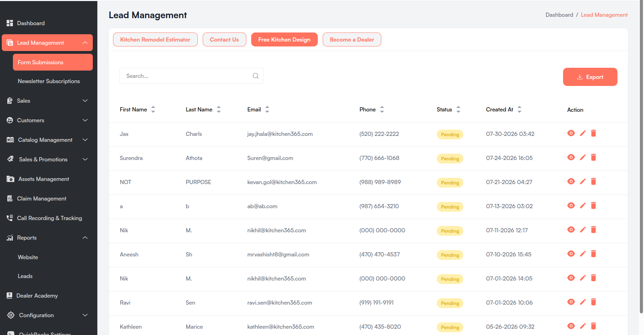Expand the Configuration menu chevron
The width and height of the screenshot is (644, 335).
85,315
